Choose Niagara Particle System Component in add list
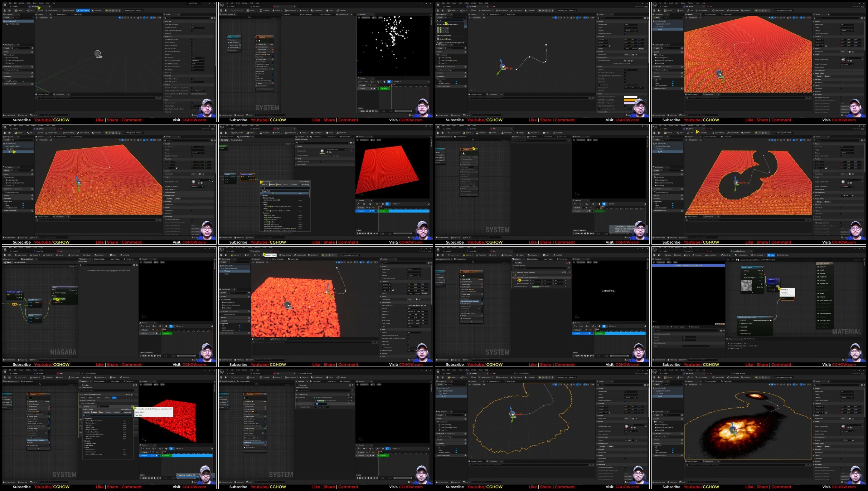868x491 pixels. coord(450,43)
